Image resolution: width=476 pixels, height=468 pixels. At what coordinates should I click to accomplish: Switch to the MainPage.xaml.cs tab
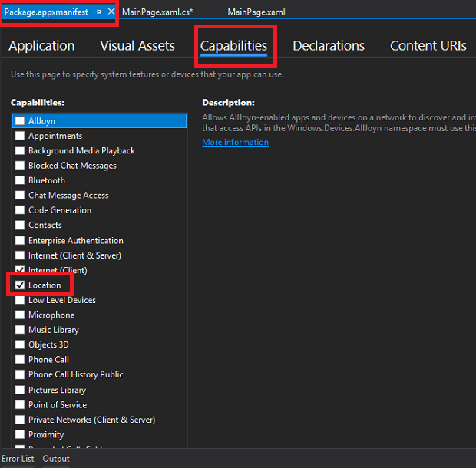point(157,12)
